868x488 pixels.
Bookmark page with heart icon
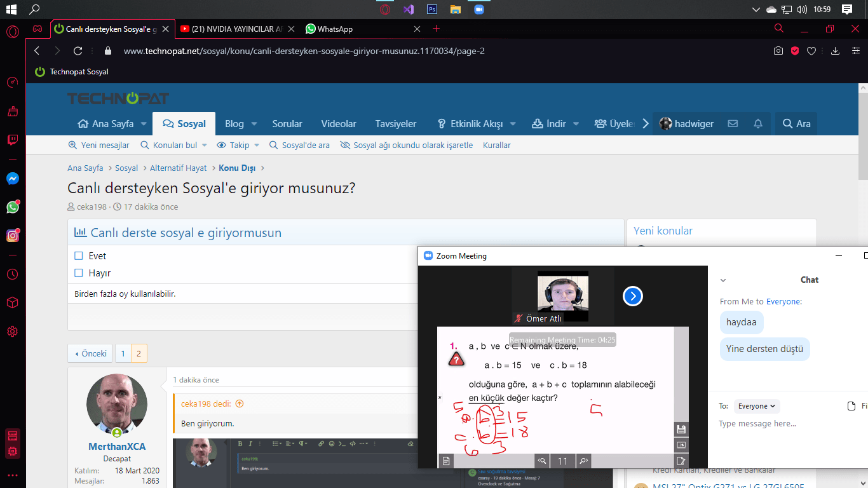[811, 51]
